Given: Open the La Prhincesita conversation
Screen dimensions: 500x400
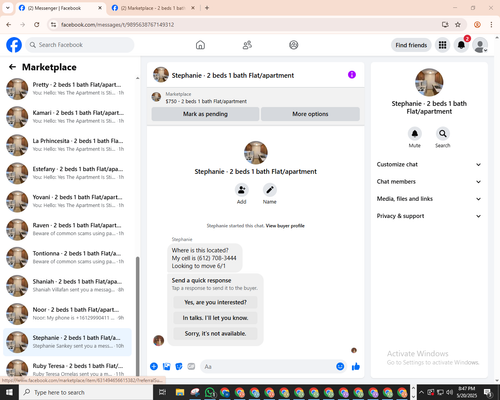Looking at the screenshot, I should 68,145.
